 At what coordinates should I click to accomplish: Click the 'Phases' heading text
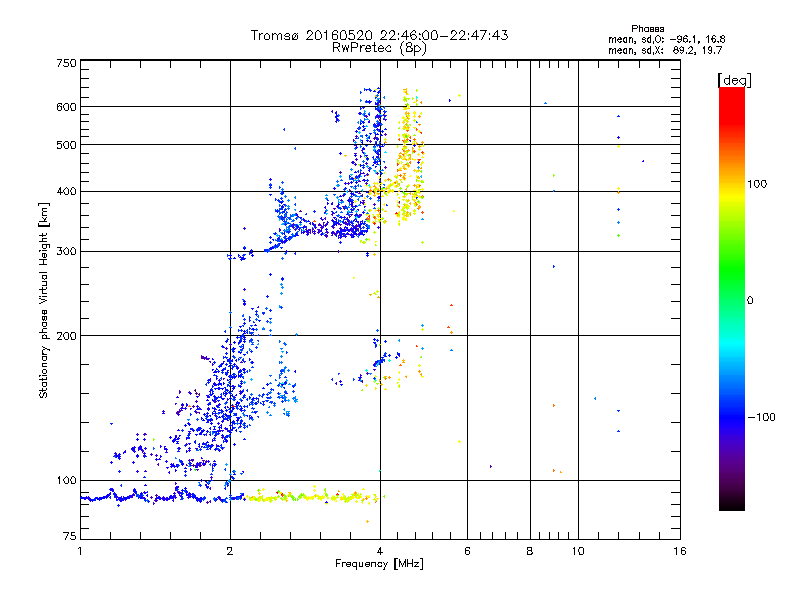[x=647, y=29]
